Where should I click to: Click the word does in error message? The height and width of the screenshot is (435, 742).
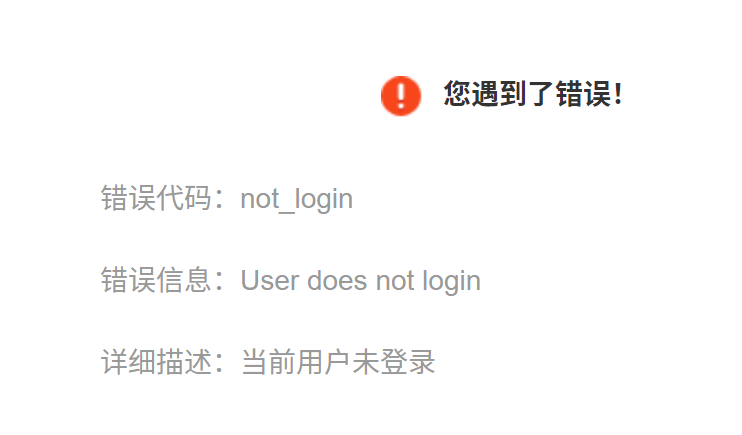[337, 280]
